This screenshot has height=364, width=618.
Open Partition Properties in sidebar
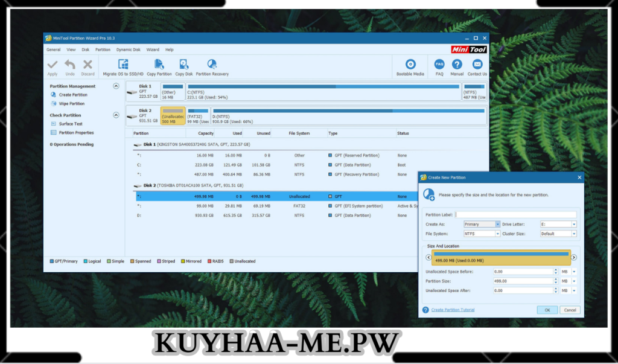pos(76,133)
